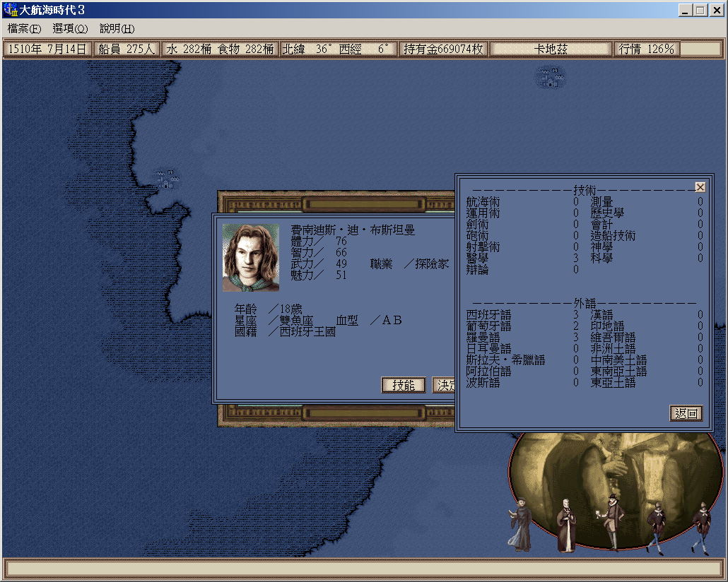Viewport: 728px width, 582px height.
Task: Select the rightmost walking sailor figure
Action: (701, 528)
